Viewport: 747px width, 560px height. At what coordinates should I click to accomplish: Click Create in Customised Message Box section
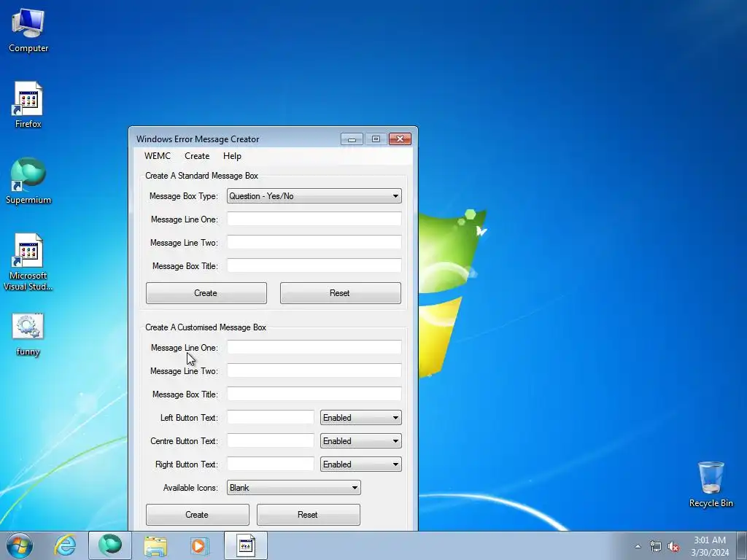[197, 515]
